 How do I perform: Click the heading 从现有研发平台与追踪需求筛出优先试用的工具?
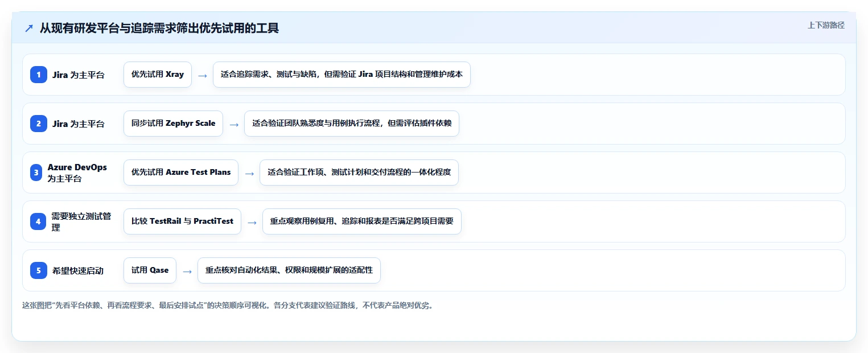coord(159,28)
